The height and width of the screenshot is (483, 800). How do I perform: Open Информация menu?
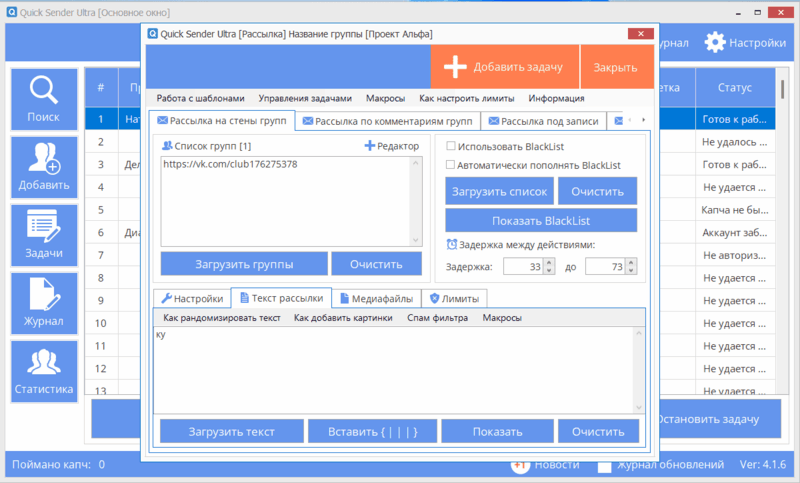tap(556, 98)
